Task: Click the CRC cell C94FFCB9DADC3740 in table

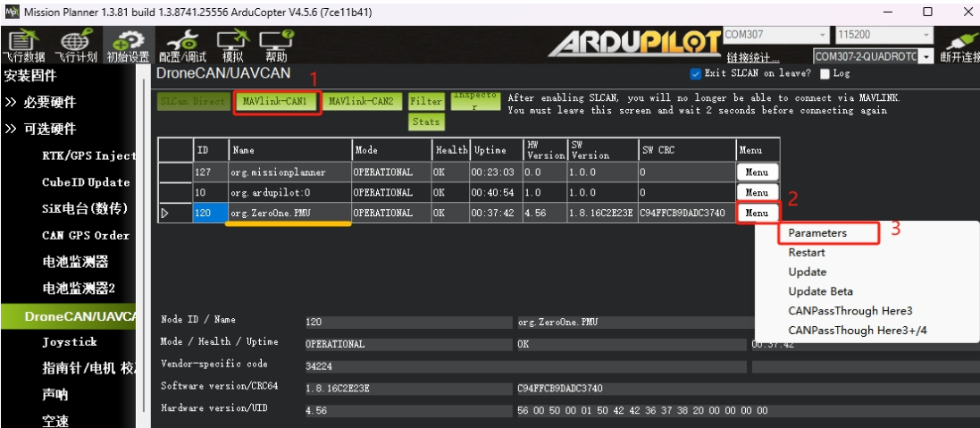Action: (x=688, y=213)
